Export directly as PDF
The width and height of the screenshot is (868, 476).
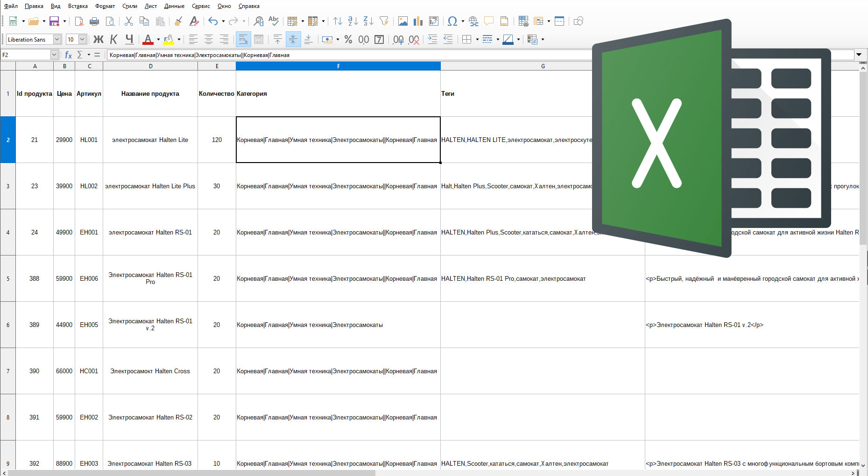click(x=79, y=21)
